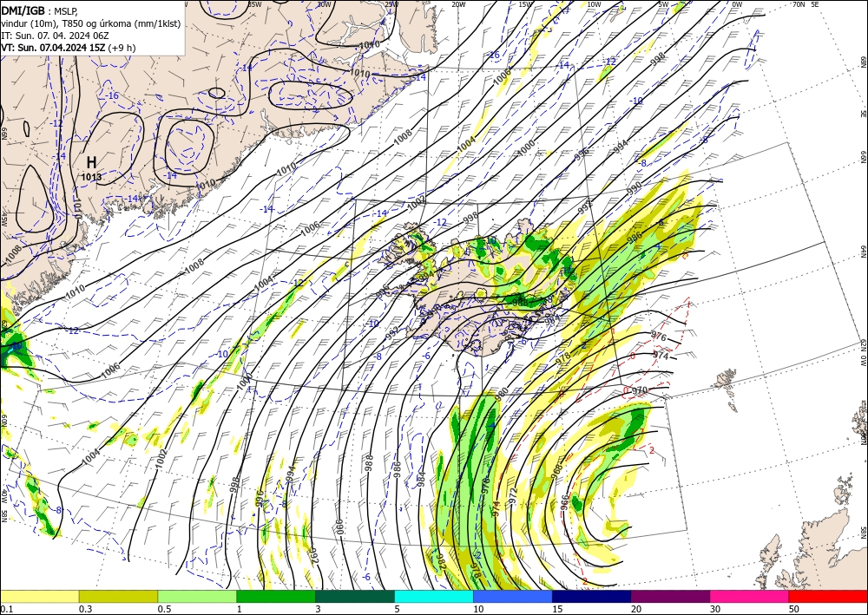This screenshot has height=615, width=868.
Task: Pick the blue 10 mm legend swatch
Action: coord(513,596)
